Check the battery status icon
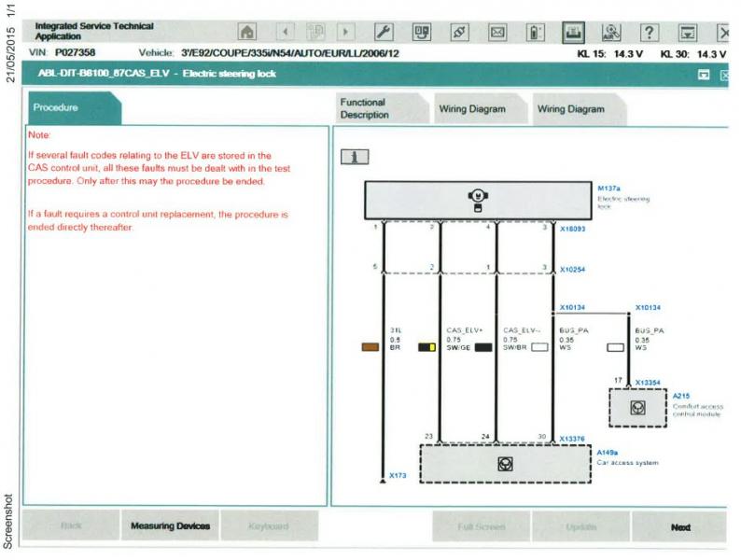This screenshot has height=560, width=741. (535, 32)
